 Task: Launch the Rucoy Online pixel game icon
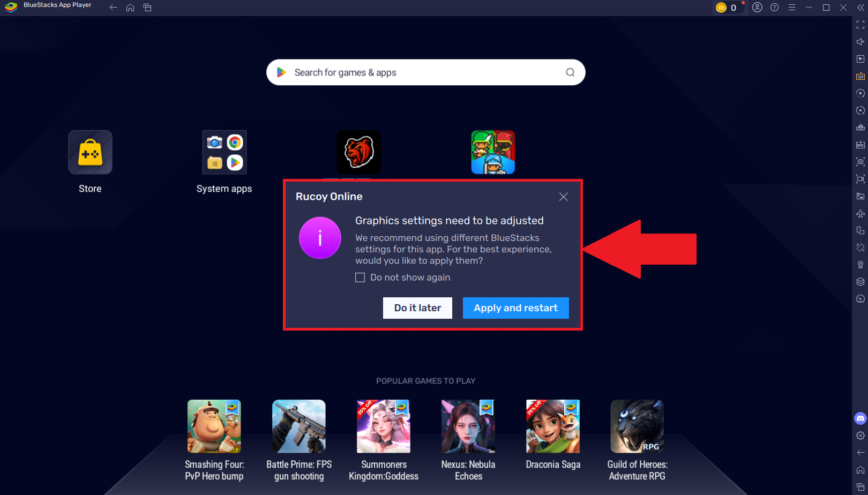pyautogui.click(x=493, y=152)
